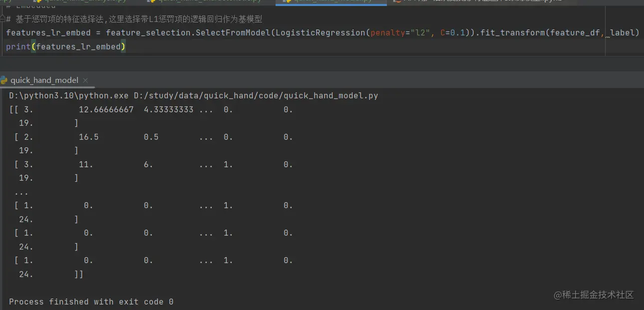
Task: Click the print keyword in the editor
Action: 18,47
